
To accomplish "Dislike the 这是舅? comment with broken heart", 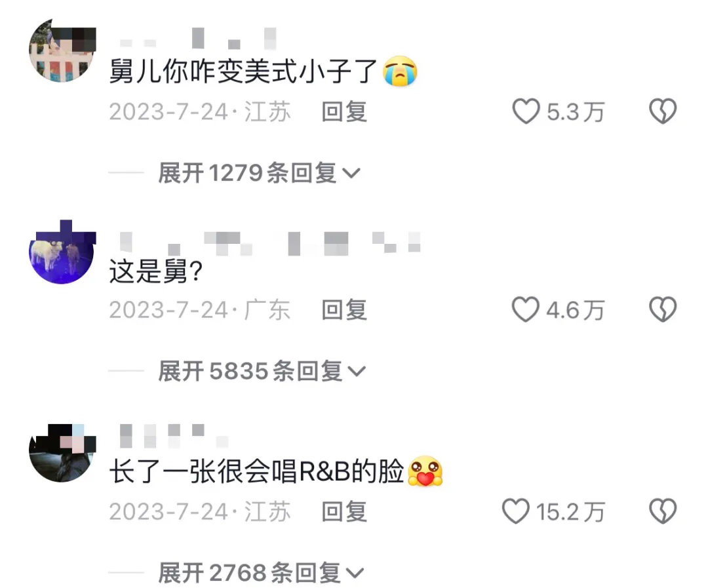I will click(x=662, y=309).
